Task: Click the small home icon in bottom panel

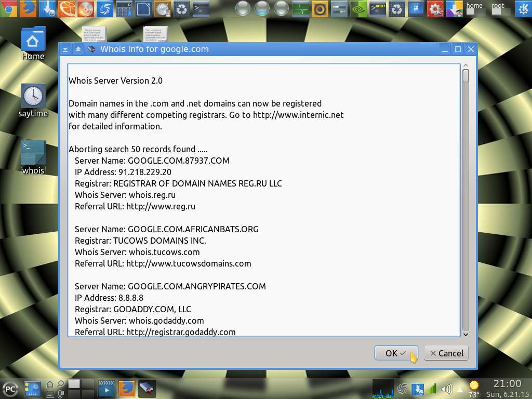Action: 49,384
